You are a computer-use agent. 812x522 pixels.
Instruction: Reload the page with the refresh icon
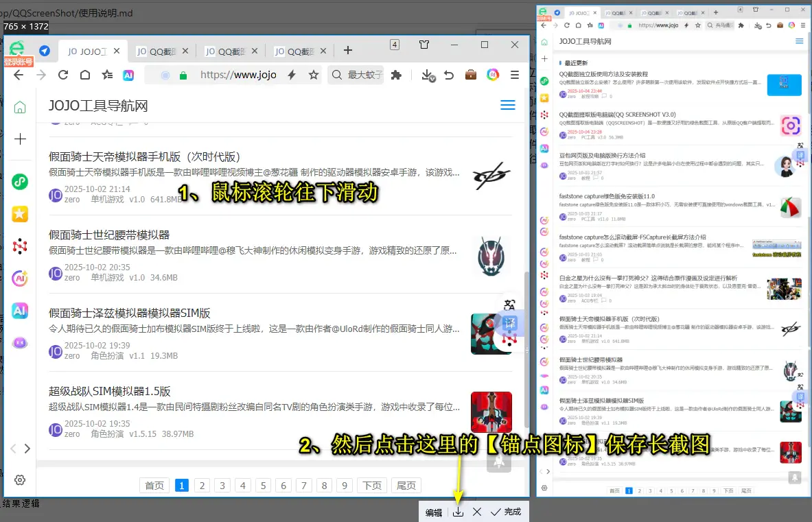coord(63,75)
